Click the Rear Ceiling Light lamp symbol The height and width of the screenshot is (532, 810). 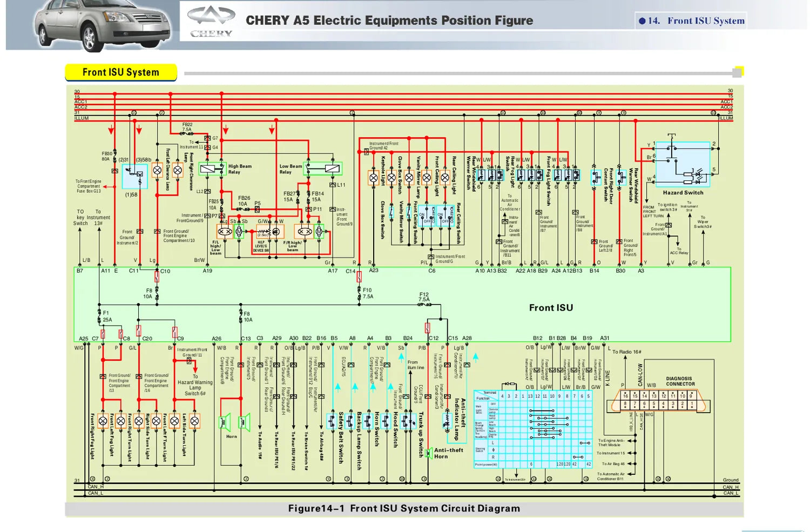click(x=445, y=178)
